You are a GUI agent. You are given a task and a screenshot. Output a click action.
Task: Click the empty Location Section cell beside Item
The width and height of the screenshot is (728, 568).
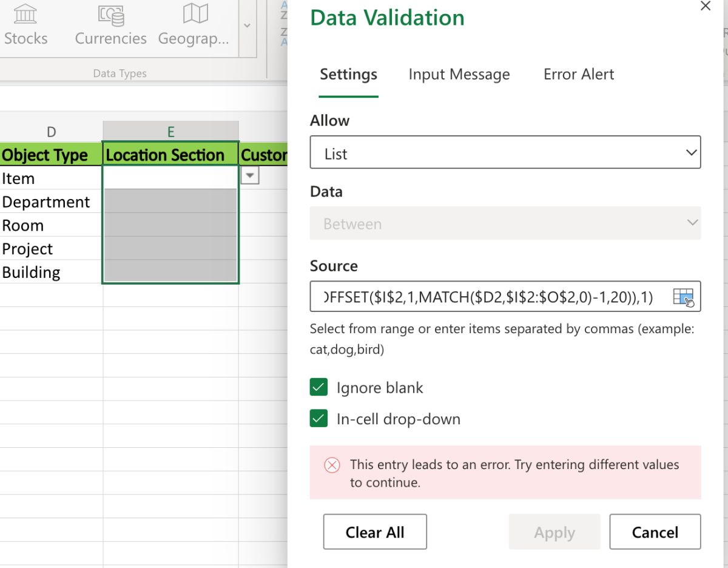click(170, 178)
